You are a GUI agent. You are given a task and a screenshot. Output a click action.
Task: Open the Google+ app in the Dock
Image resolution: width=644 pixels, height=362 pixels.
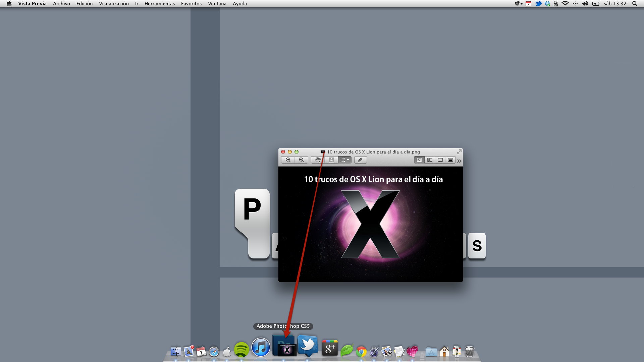(330, 348)
